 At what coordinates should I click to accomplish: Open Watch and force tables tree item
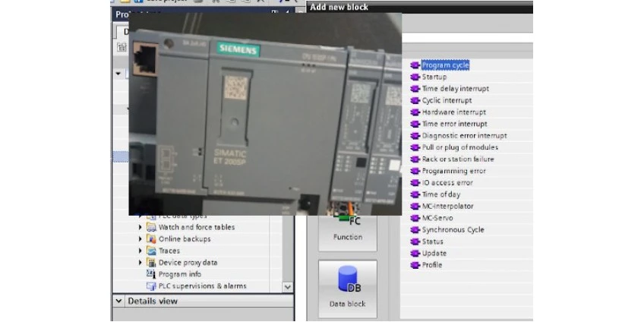(x=197, y=227)
